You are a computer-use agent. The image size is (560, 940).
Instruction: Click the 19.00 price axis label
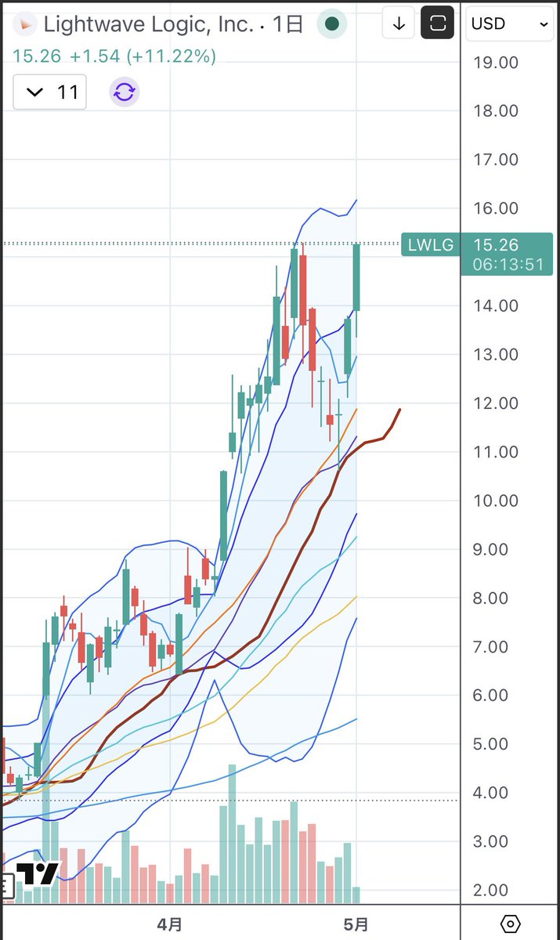(x=497, y=62)
